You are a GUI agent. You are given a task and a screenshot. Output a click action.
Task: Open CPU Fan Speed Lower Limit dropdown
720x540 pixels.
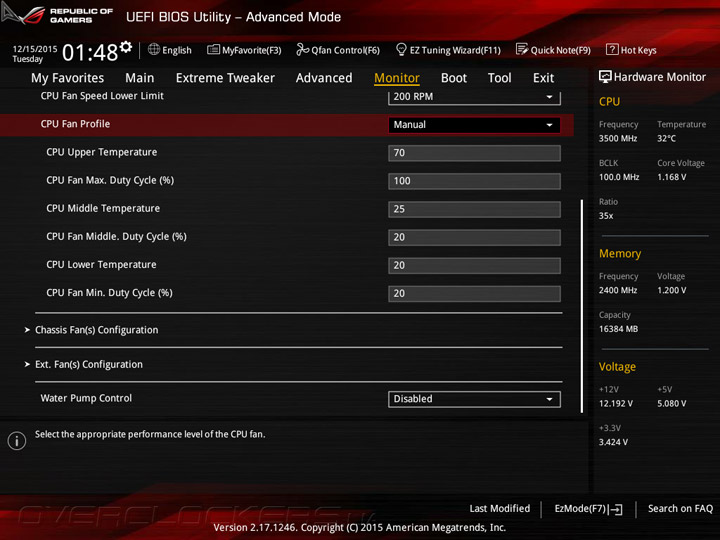[x=474, y=97]
